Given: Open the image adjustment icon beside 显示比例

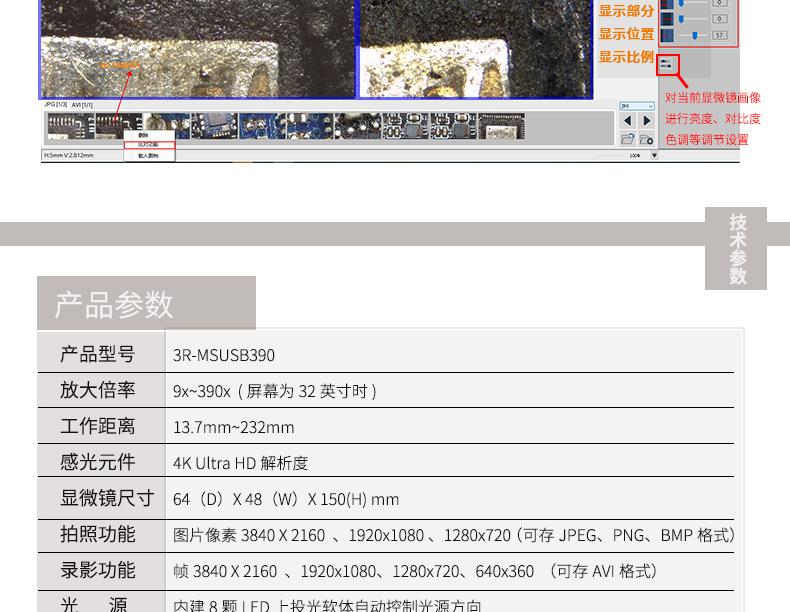Looking at the screenshot, I should tap(667, 63).
